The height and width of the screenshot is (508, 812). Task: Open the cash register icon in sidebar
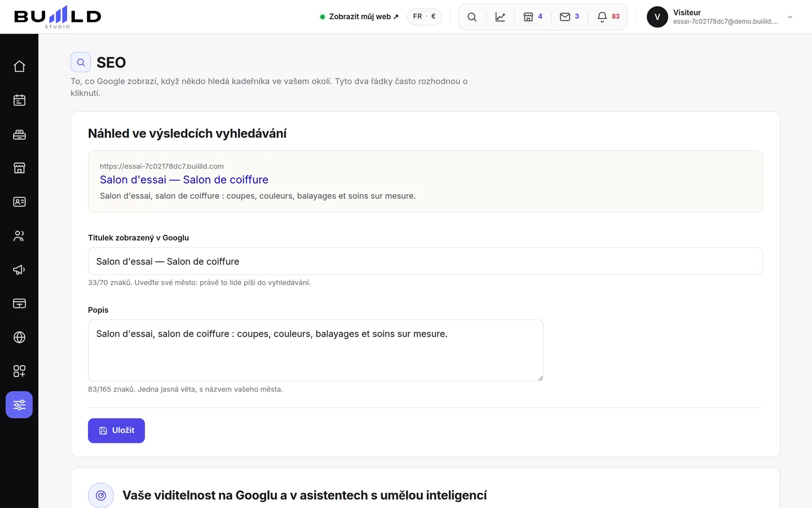(19, 134)
